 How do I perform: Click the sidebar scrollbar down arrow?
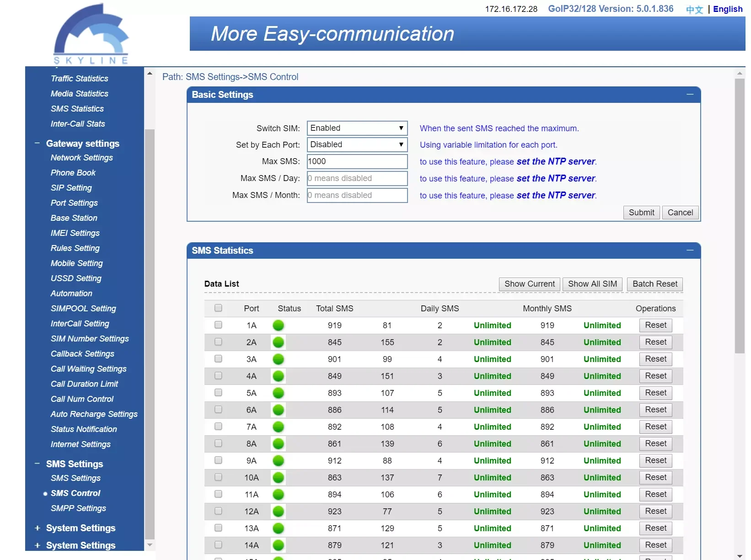pyautogui.click(x=150, y=545)
